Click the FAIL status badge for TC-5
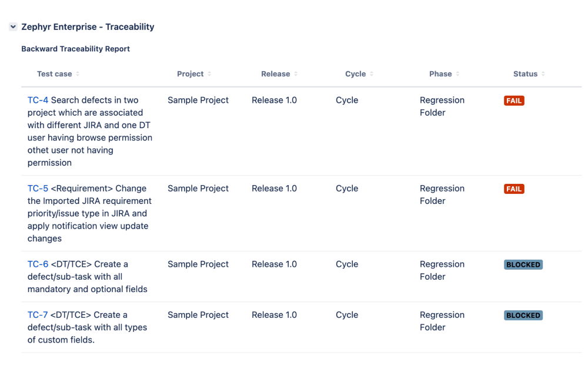588x379 pixels. (514, 189)
